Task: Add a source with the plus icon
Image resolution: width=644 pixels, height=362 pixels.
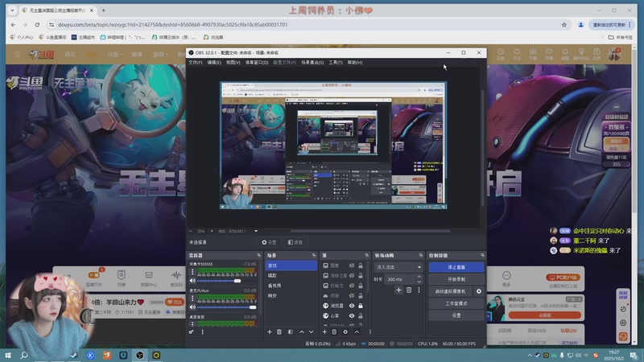Action: [324, 331]
